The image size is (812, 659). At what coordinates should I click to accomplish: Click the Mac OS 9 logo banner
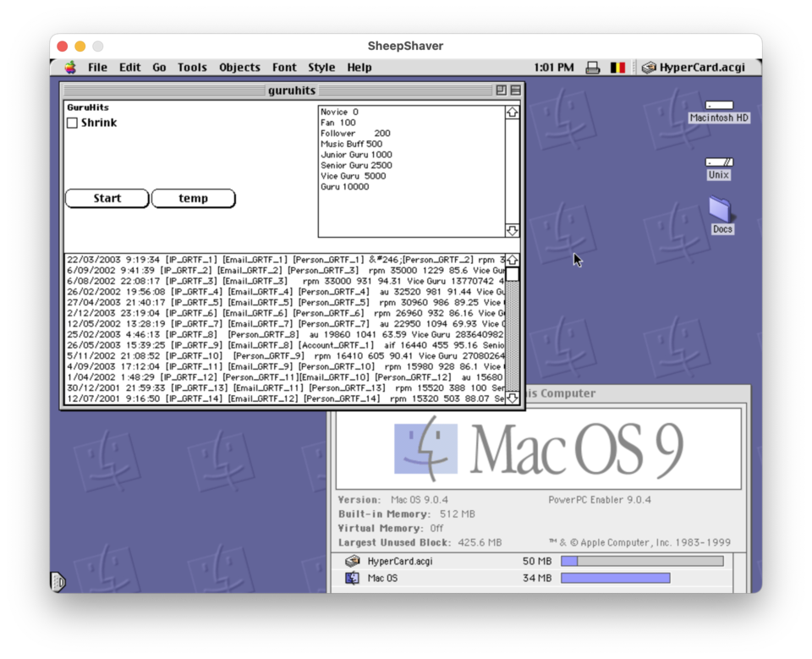tap(539, 448)
